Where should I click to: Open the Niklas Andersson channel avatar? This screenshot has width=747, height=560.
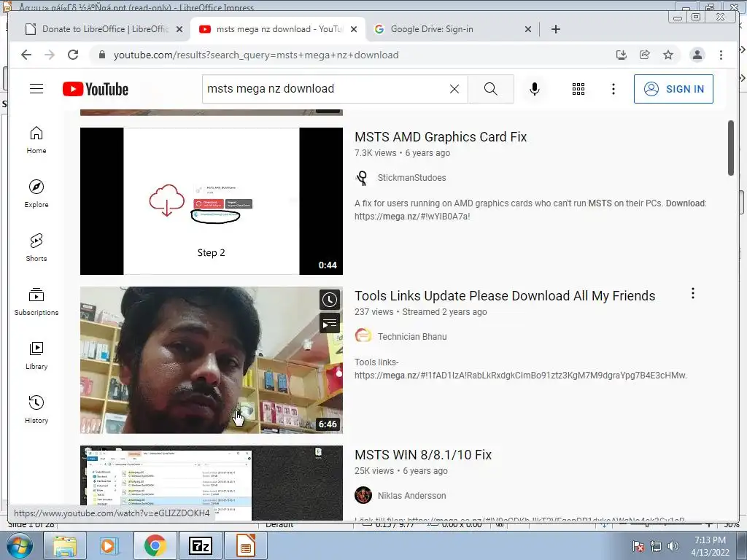coord(363,495)
